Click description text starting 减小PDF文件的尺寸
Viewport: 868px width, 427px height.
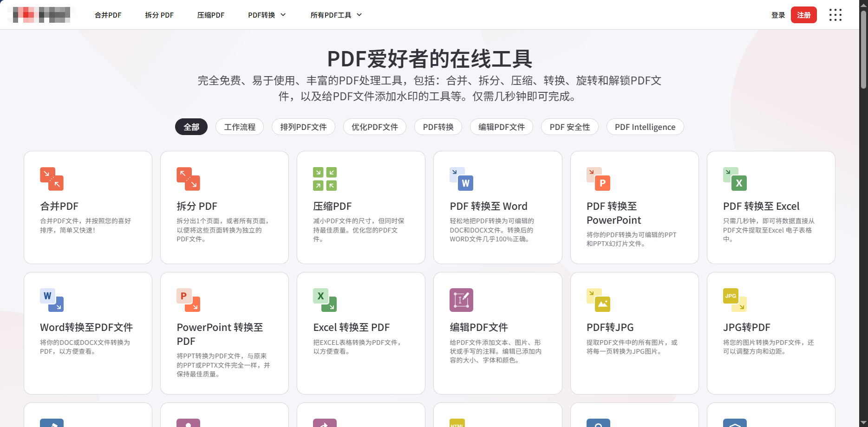(359, 230)
